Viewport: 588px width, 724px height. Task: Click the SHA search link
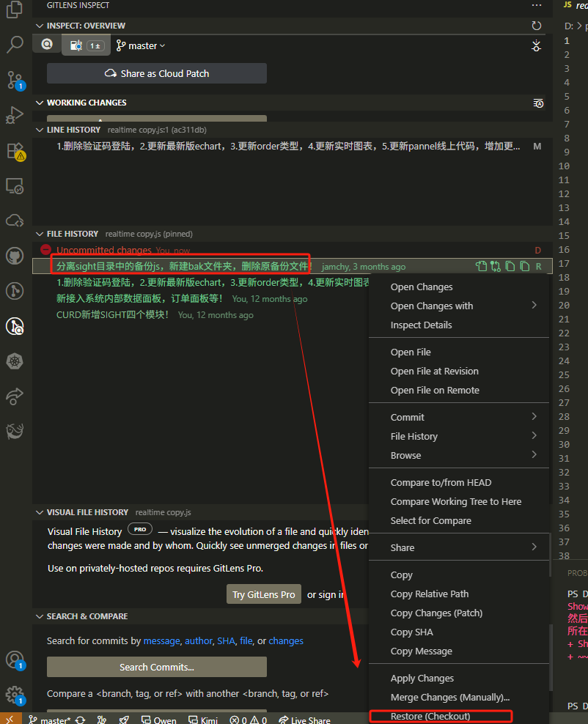click(226, 641)
